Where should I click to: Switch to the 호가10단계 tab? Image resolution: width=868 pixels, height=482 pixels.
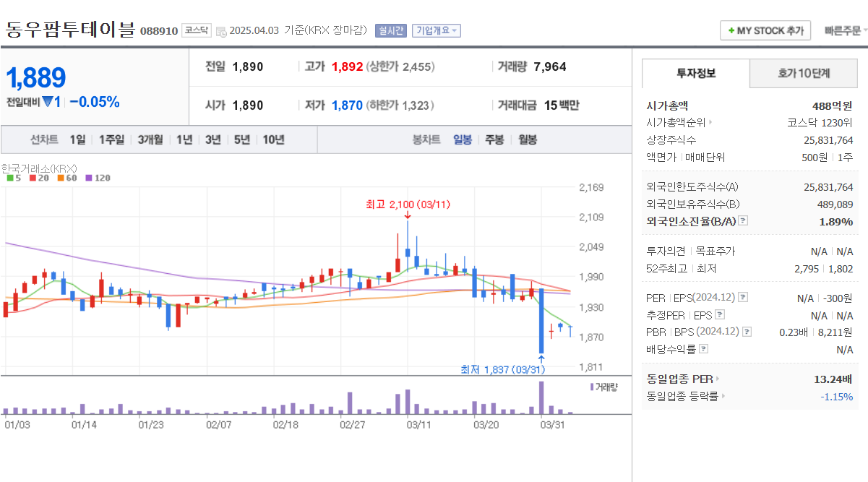coord(804,73)
